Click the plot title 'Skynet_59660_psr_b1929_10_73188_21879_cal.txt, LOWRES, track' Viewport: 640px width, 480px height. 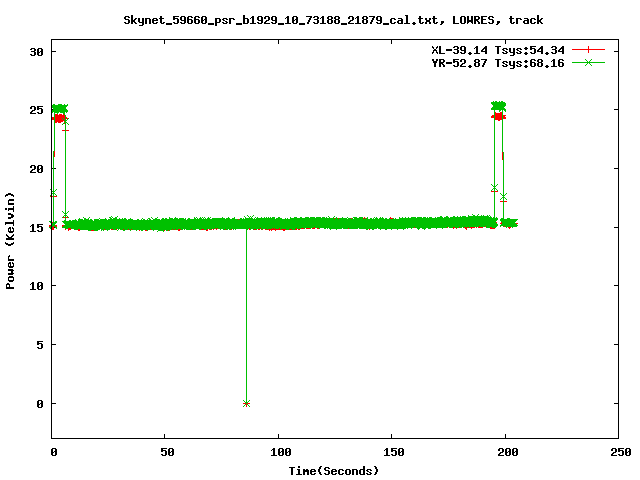(x=333, y=20)
